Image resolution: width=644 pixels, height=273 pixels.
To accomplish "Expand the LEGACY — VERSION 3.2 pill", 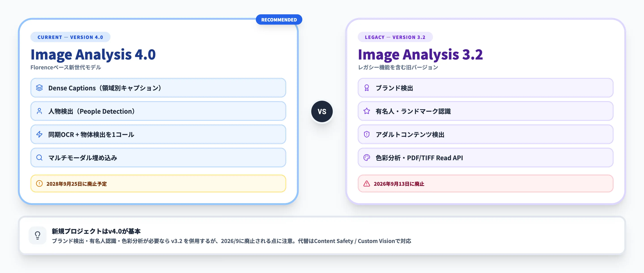I will tap(395, 37).
